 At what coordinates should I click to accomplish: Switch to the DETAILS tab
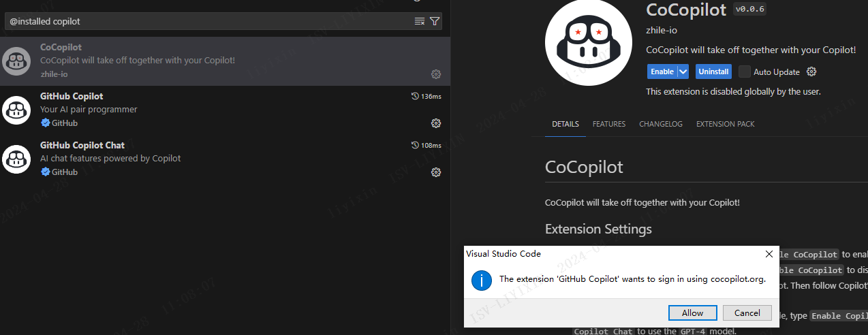tap(565, 124)
